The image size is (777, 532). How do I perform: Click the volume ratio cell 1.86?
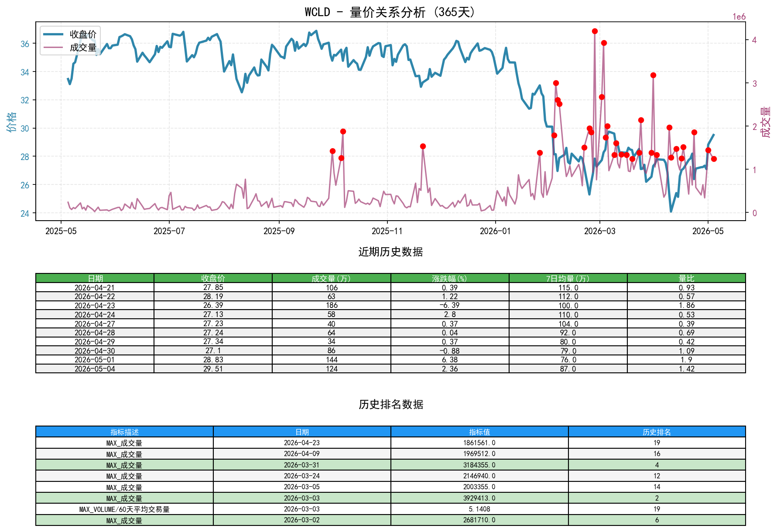pos(686,305)
